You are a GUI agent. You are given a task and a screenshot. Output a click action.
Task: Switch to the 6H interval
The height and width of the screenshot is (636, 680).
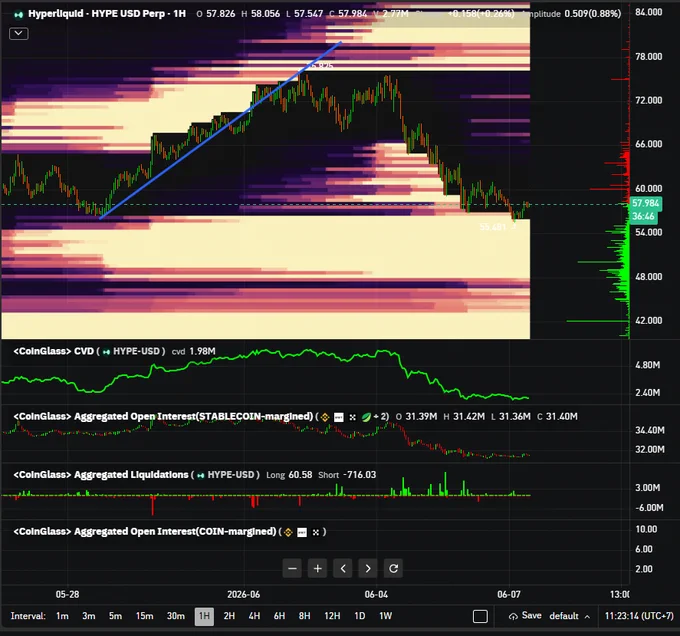pyautogui.click(x=279, y=616)
